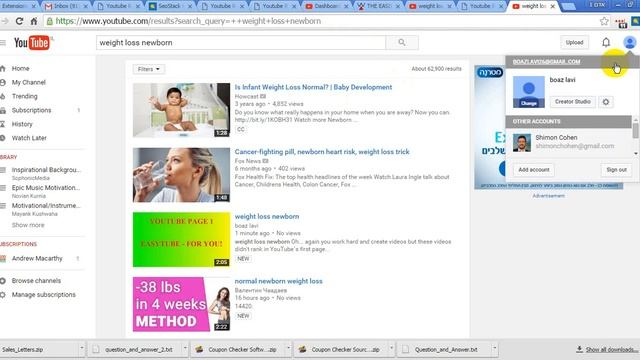Click the baby video thumbnail
The height and width of the screenshot is (360, 640).
click(181, 110)
